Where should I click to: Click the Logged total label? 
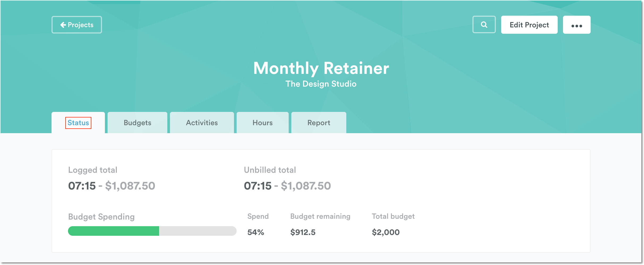pyautogui.click(x=93, y=170)
